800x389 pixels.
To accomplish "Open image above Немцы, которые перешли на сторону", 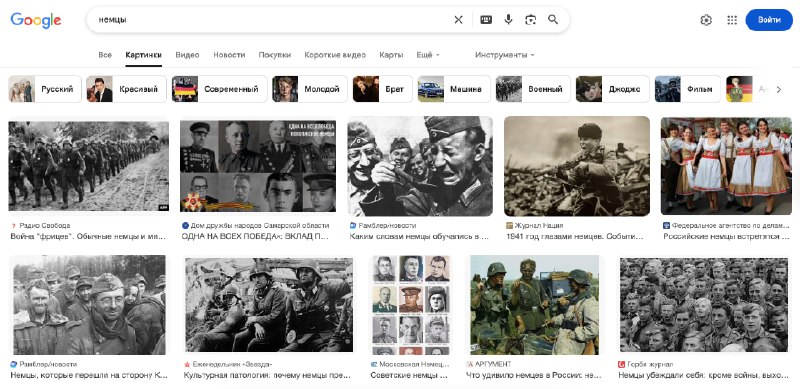I will [x=88, y=305].
